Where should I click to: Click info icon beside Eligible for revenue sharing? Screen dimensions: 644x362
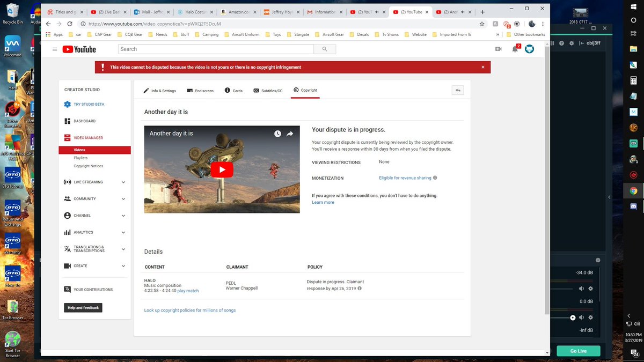coord(435,178)
